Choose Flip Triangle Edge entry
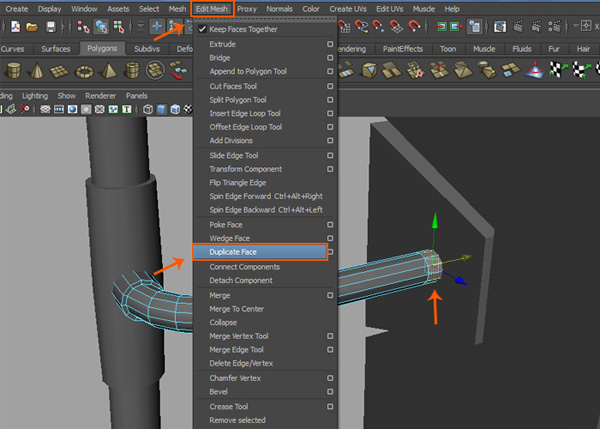Image resolution: width=600 pixels, height=429 pixels. [238, 183]
